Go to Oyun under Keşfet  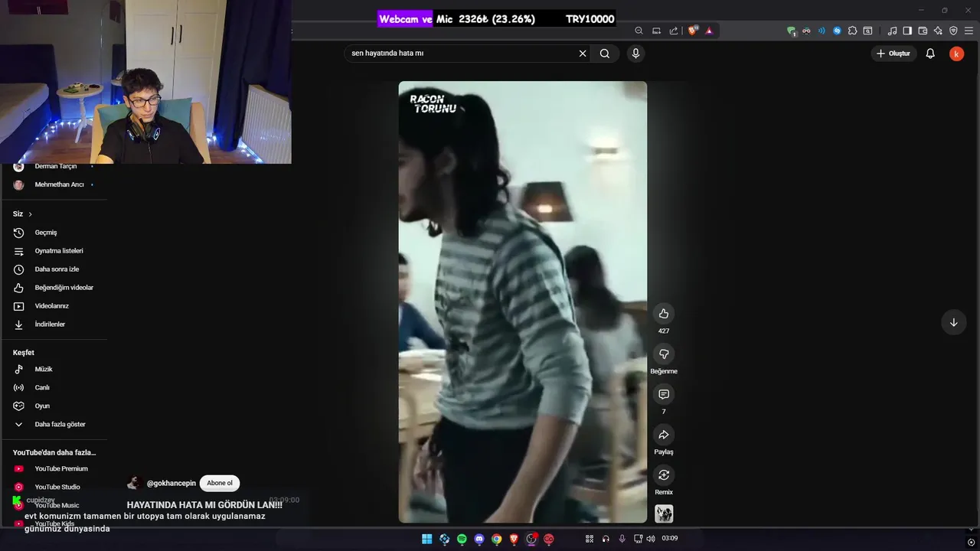pyautogui.click(x=54, y=406)
